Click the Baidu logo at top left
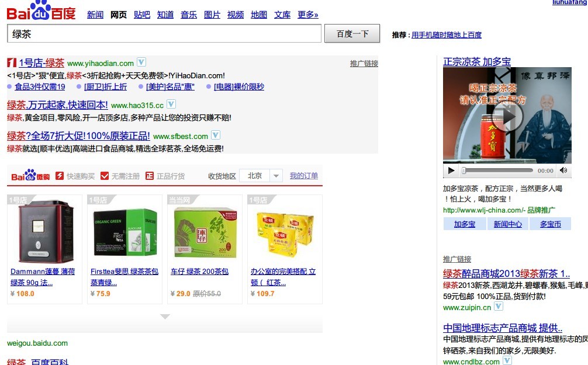The height and width of the screenshot is (365, 588). pos(41,11)
